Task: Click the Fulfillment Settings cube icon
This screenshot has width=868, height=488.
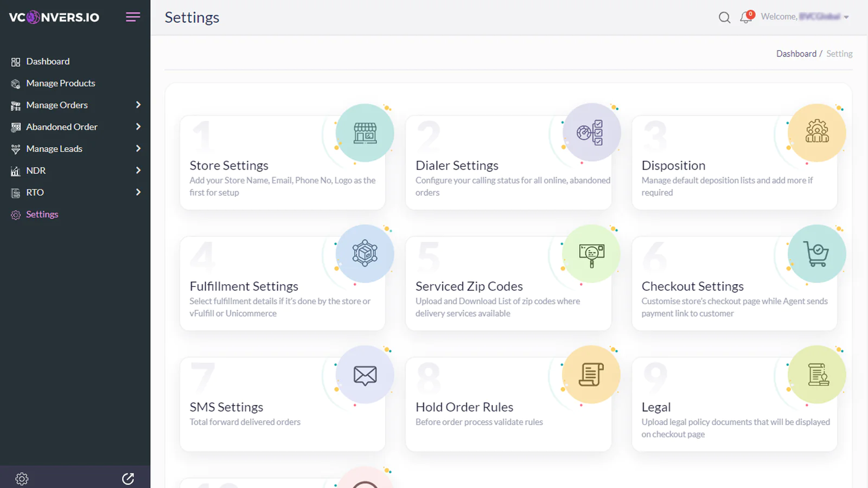Action: click(x=365, y=253)
